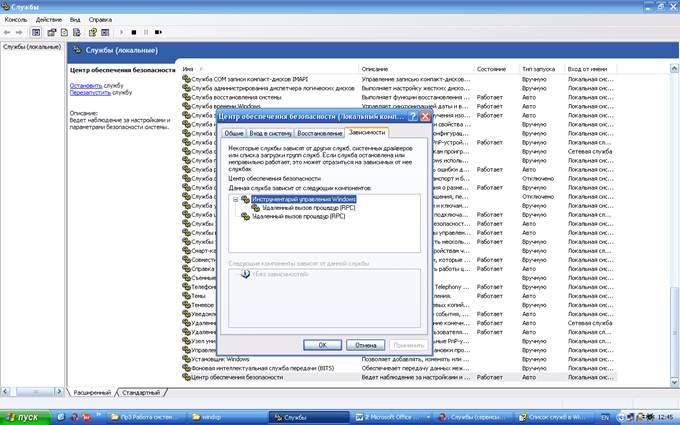The width and height of the screenshot is (680, 425).
Task: Sort by the Имя column header
Action: pyautogui.click(x=269, y=69)
